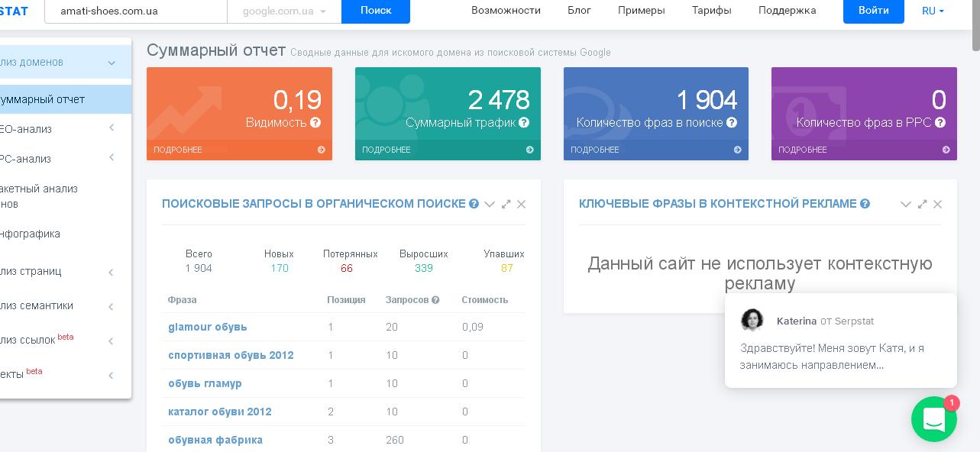Open the green chat messenger bubble

pos(934,419)
